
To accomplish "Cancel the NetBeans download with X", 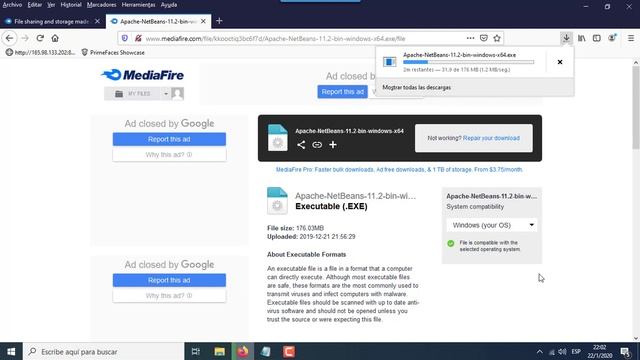I will (x=560, y=62).
